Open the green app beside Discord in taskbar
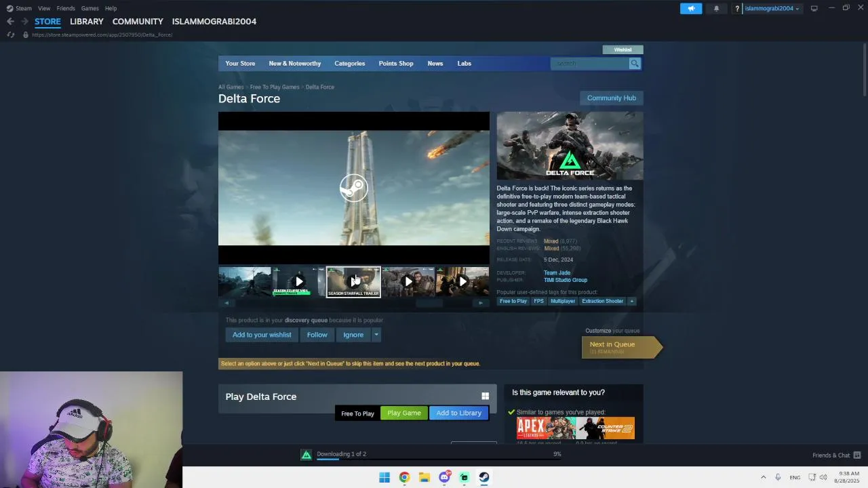 [x=464, y=477]
